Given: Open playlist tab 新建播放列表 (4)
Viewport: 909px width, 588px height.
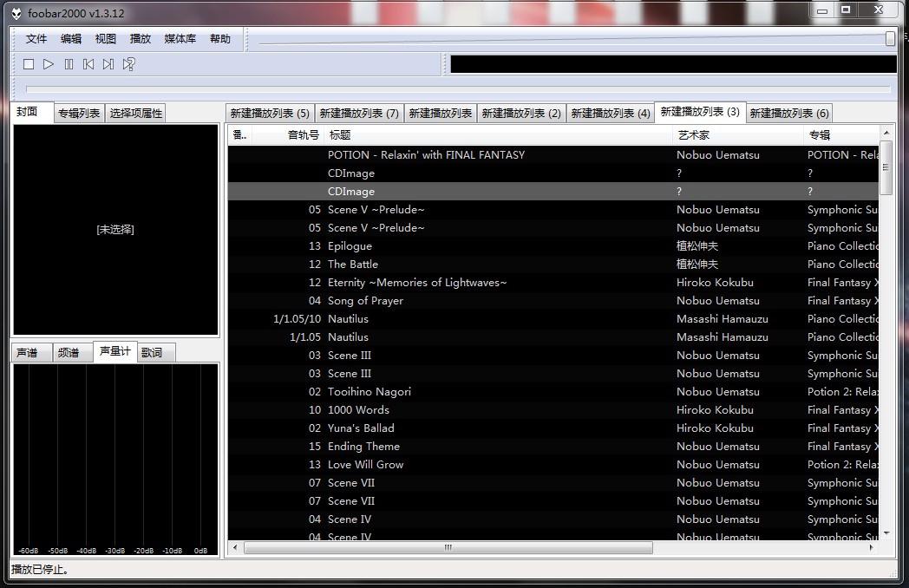Looking at the screenshot, I should [611, 113].
